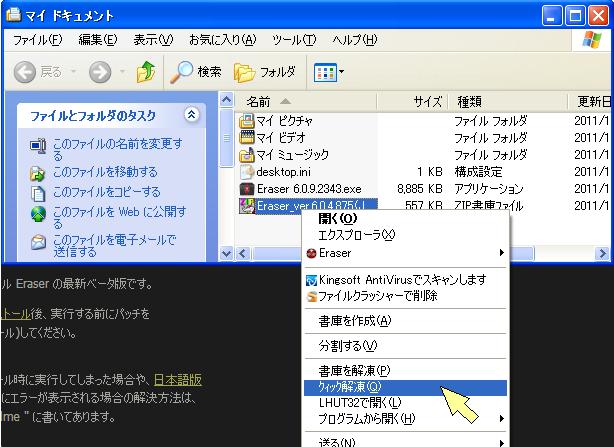Toggle the Folders (フォルダ) pane button

[x=265, y=72]
